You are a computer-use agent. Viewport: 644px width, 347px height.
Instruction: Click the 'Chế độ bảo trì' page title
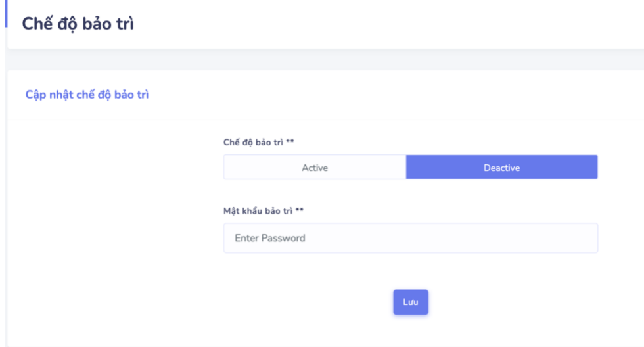point(78,24)
